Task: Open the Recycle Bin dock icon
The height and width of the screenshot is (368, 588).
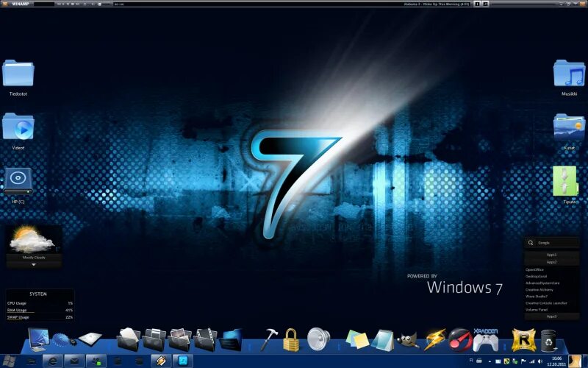Action: coord(548,340)
